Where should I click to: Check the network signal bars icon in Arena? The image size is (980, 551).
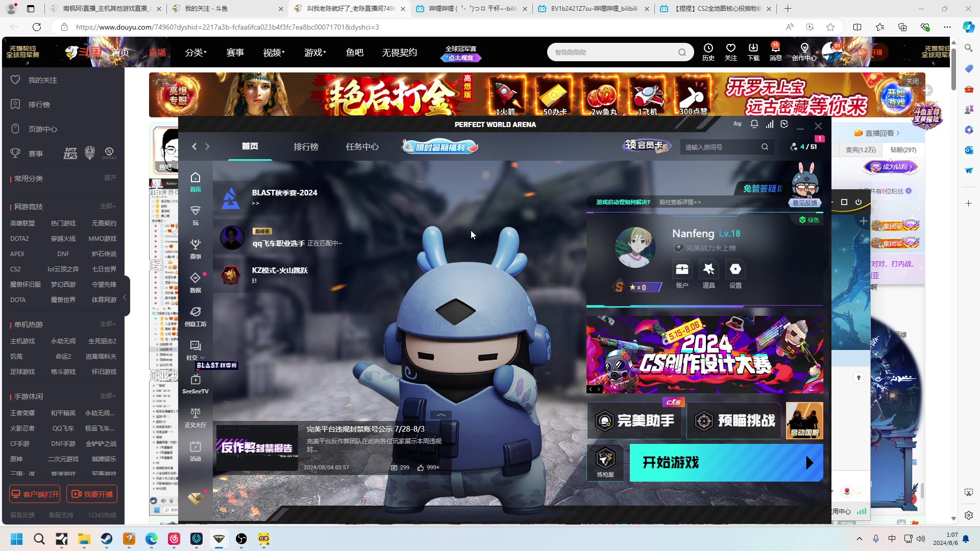(770, 124)
